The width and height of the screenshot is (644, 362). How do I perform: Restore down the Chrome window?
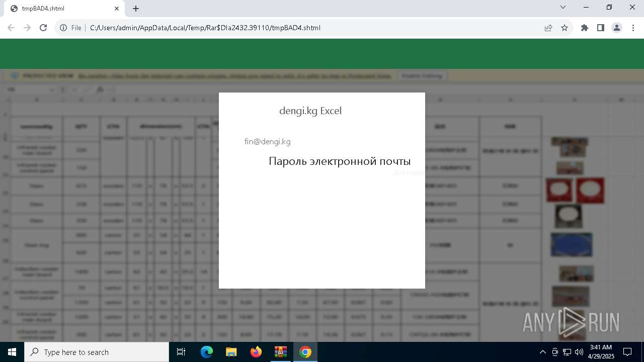tap(609, 7)
